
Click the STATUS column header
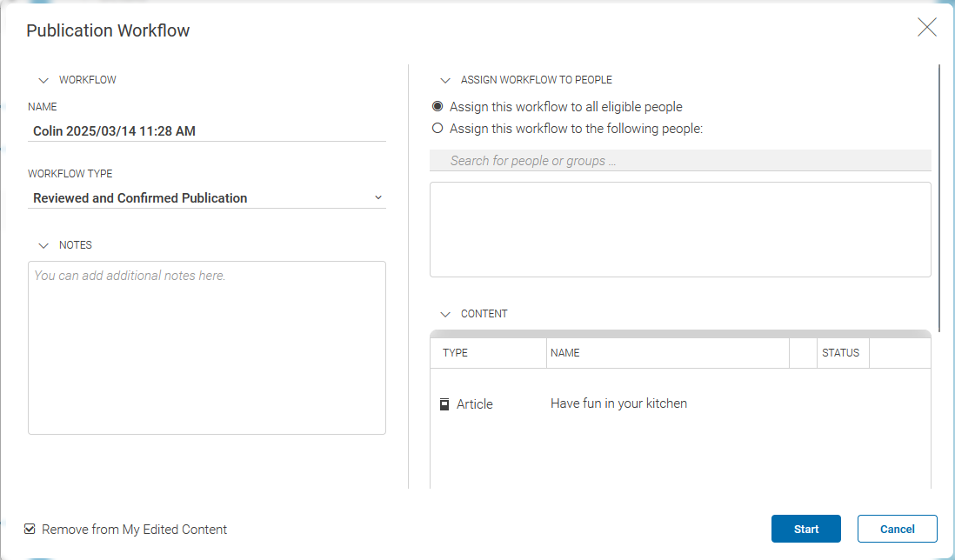842,352
